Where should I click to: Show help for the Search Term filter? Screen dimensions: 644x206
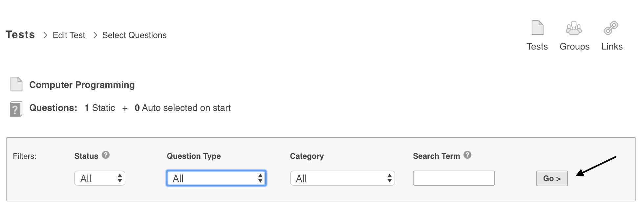coord(467,155)
